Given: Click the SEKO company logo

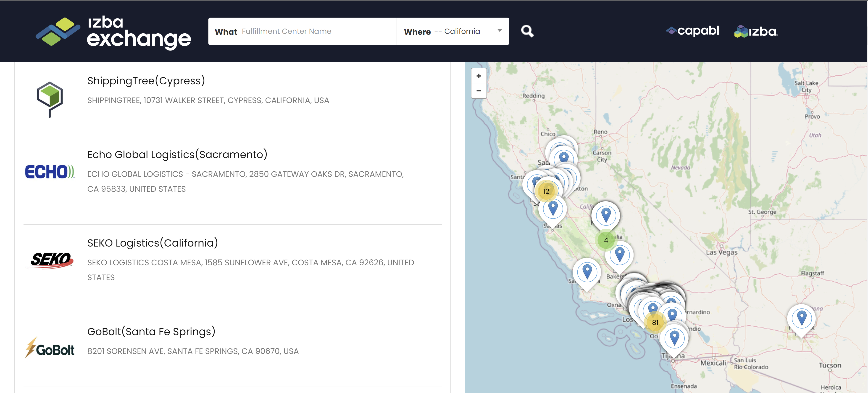Looking at the screenshot, I should click(50, 260).
